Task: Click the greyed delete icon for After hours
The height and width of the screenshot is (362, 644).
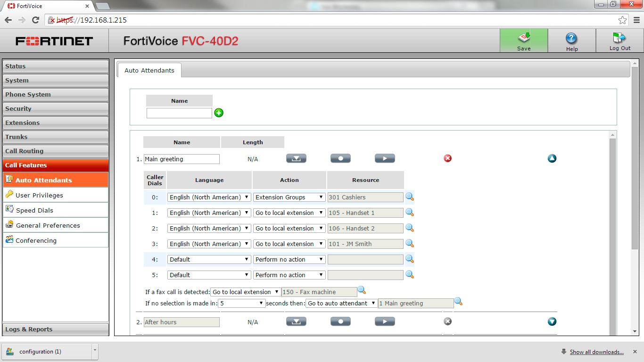Action: point(448,321)
